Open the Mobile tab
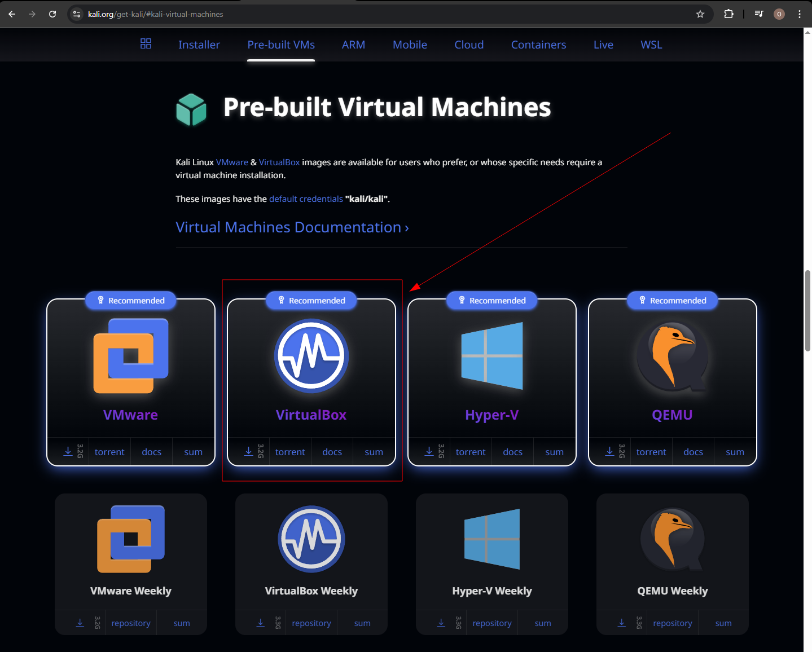812x652 pixels. tap(410, 45)
